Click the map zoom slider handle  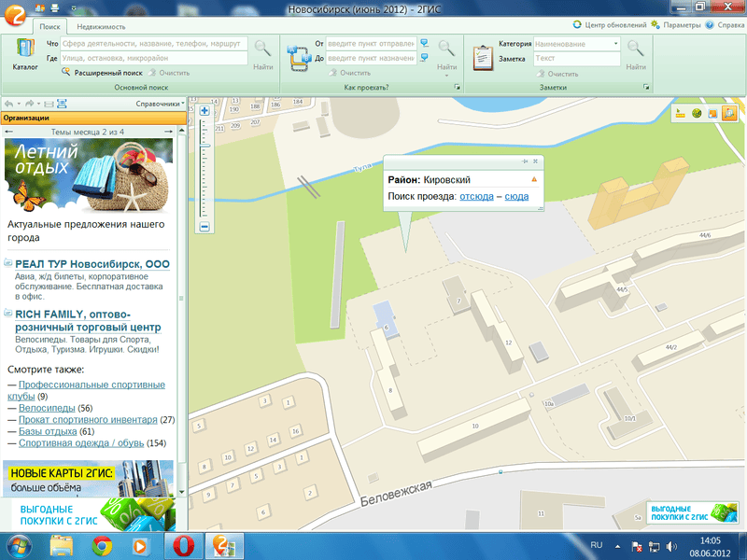(205, 146)
